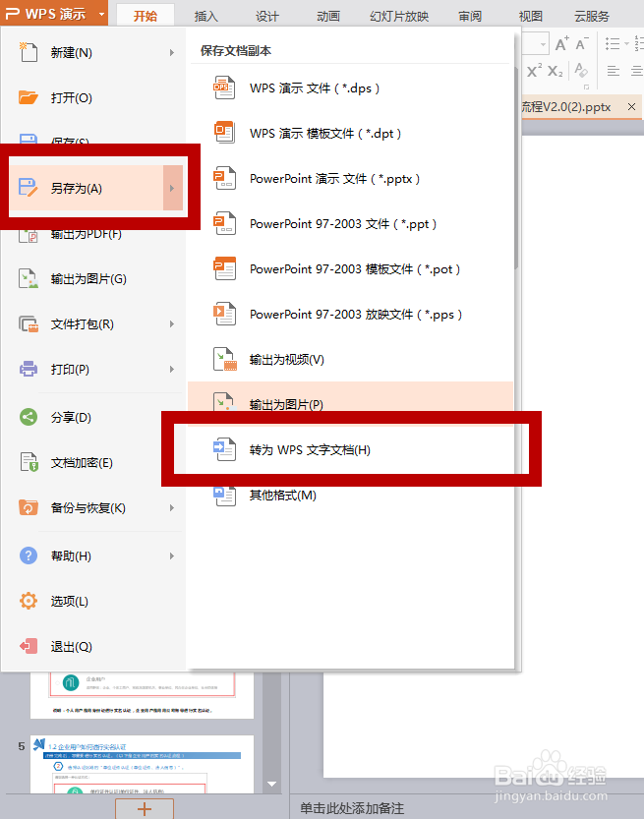Open the font size combo box dropdown
The image size is (644, 819).
(x=543, y=44)
